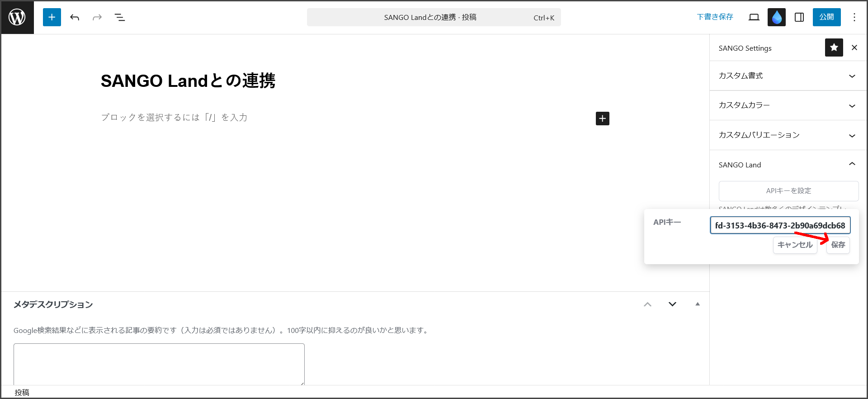The height and width of the screenshot is (399, 868).
Task: Click inside the APIキー input field
Action: (x=780, y=225)
